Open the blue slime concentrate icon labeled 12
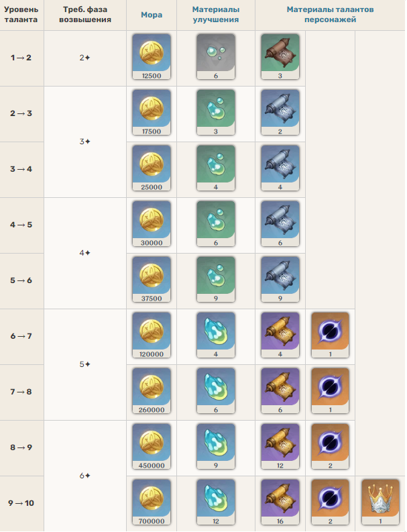Screen dimensions: 407x532 (x=216, y=502)
